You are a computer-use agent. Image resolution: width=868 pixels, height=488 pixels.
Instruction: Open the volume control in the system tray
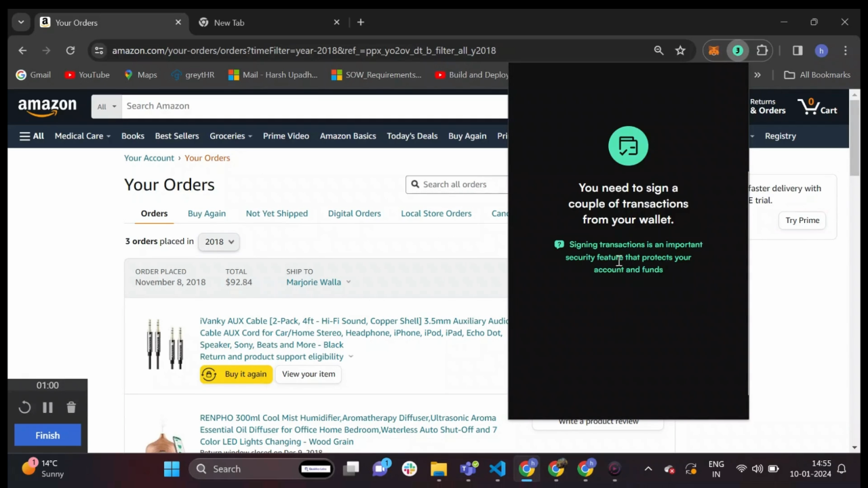[x=757, y=469]
